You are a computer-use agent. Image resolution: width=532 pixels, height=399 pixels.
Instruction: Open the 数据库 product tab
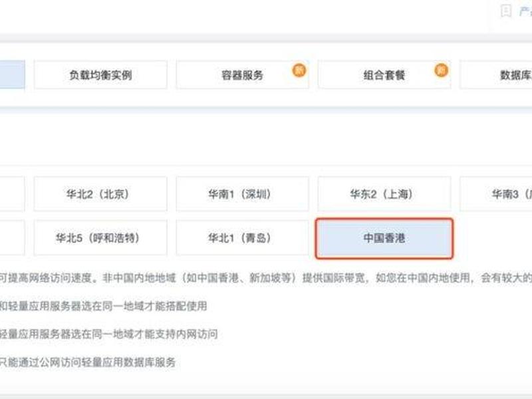click(x=496, y=75)
